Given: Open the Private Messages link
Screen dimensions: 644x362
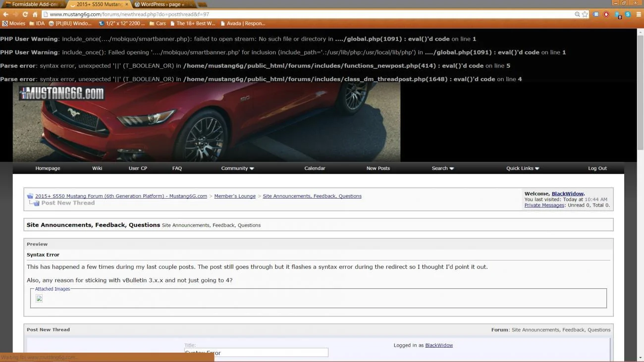Looking at the screenshot, I should pos(544,205).
